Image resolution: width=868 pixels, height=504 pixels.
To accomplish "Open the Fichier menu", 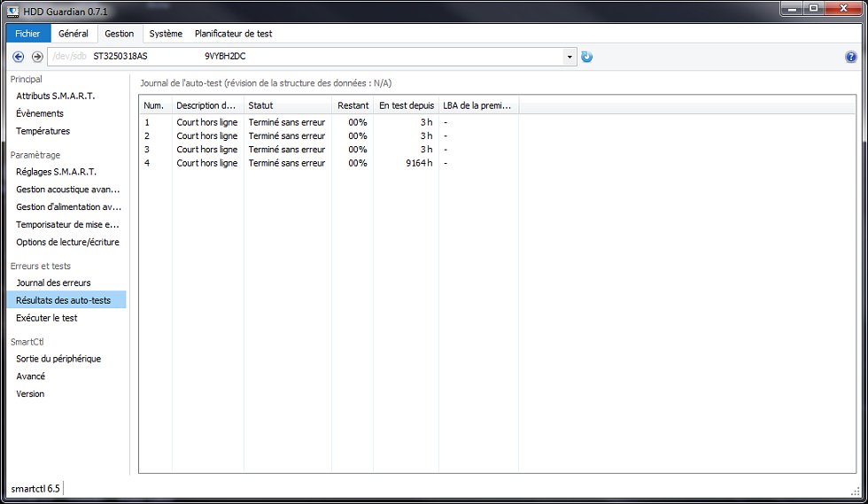I will click(x=27, y=34).
